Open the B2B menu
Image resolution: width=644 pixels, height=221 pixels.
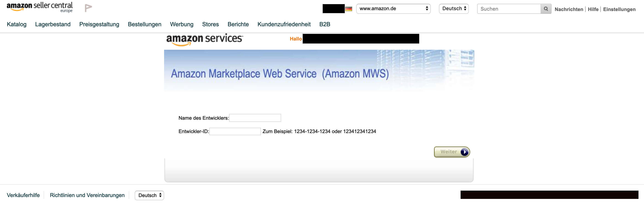pos(325,24)
